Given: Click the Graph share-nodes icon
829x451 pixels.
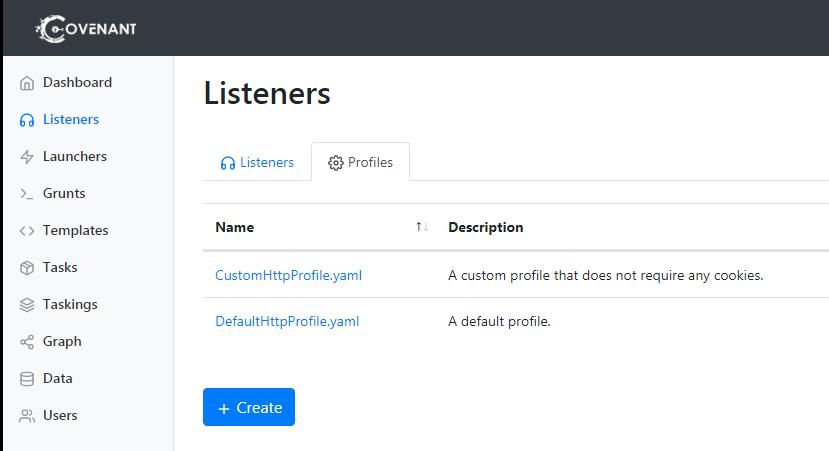Looking at the screenshot, I should (27, 342).
